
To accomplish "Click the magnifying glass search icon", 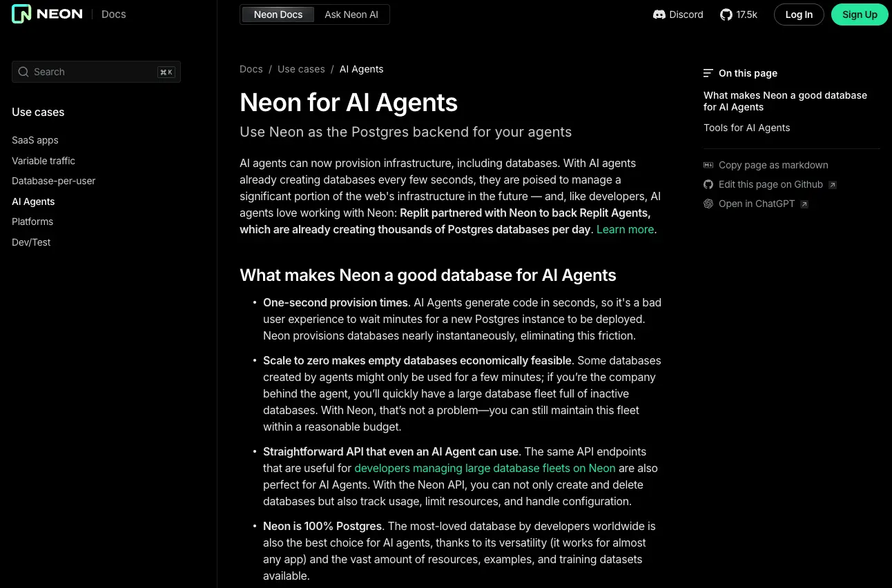I will tap(23, 72).
